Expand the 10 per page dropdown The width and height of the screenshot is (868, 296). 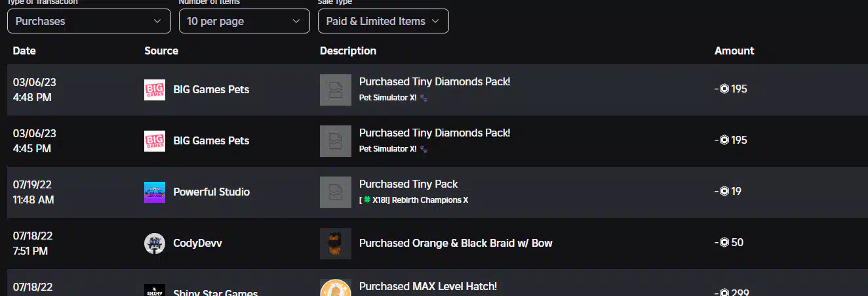[244, 21]
